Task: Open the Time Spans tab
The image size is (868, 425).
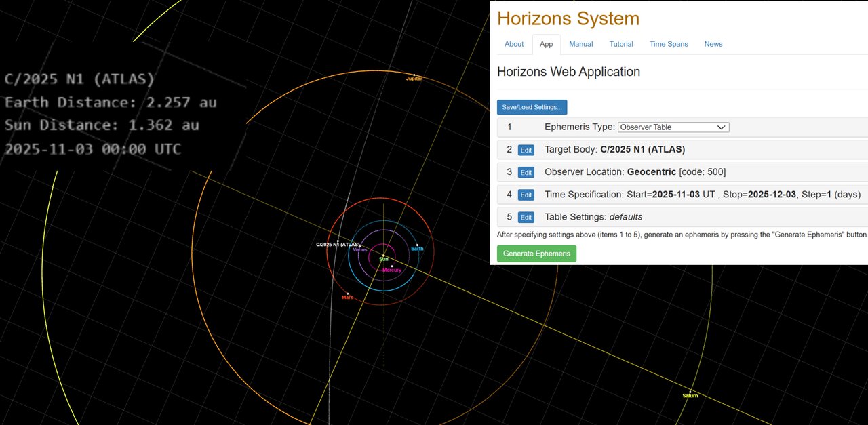Action: pos(668,44)
